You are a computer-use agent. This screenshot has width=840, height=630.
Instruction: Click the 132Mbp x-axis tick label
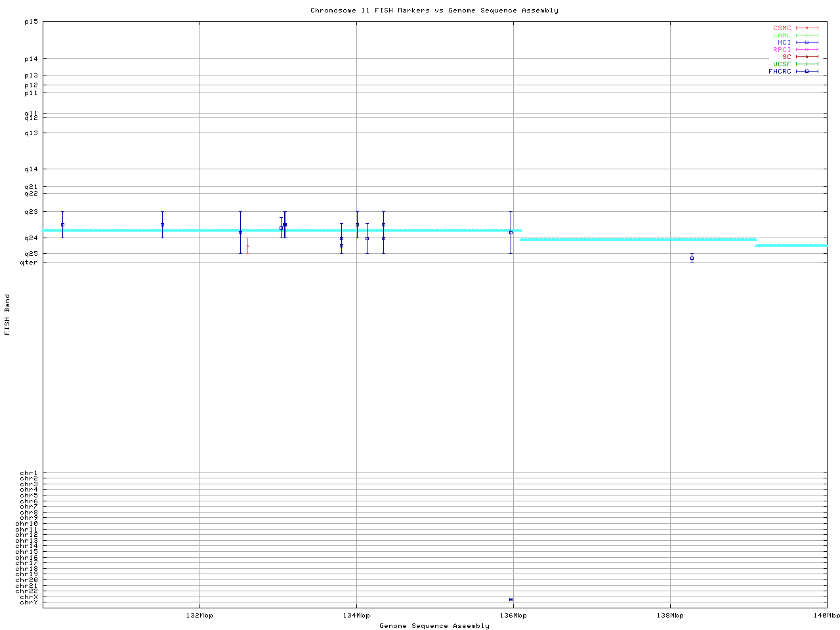coord(199,616)
